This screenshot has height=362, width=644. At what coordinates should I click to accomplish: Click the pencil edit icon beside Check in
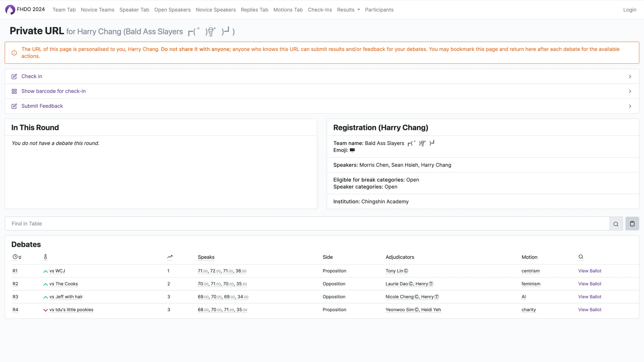pyautogui.click(x=14, y=77)
